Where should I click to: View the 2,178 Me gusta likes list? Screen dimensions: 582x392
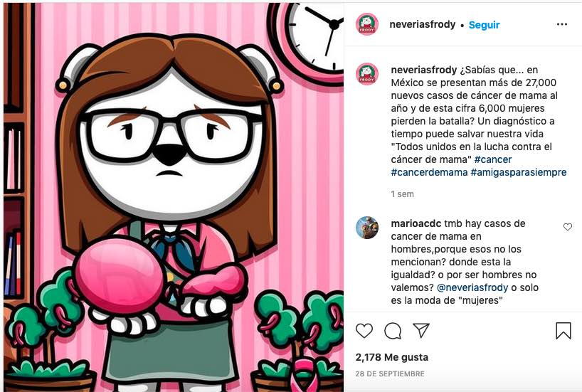391,357
